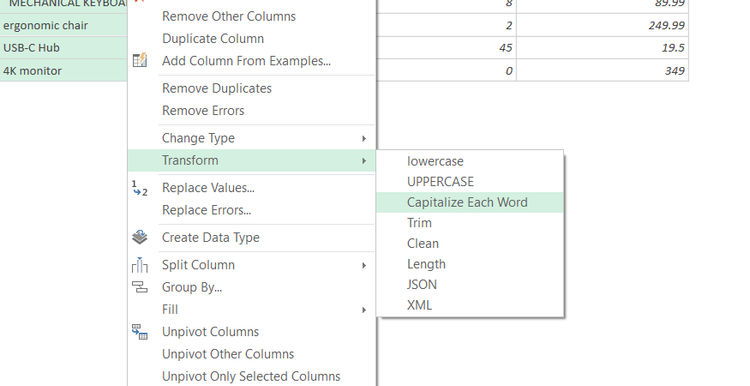Expand the Change Type submenu arrow
This screenshot has height=386, width=750.
(364, 138)
